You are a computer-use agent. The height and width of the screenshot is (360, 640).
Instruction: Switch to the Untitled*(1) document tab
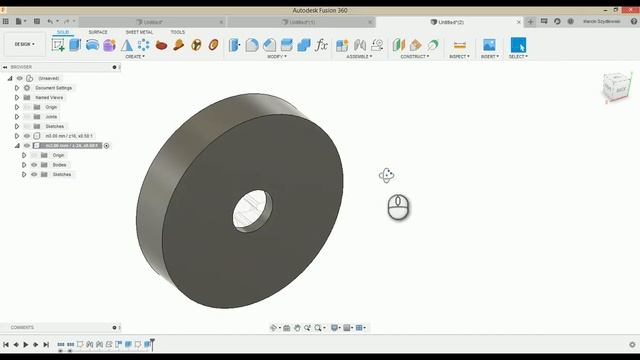301,22
